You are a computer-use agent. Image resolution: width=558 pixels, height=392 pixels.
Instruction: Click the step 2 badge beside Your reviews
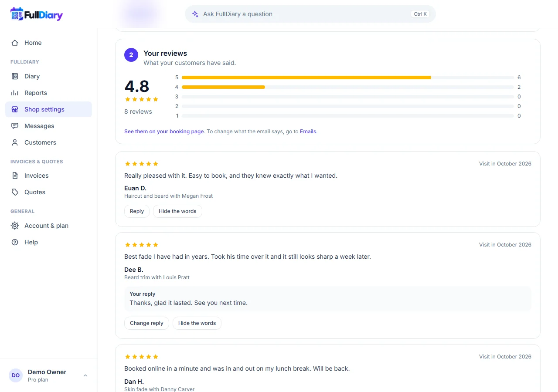pyautogui.click(x=131, y=55)
